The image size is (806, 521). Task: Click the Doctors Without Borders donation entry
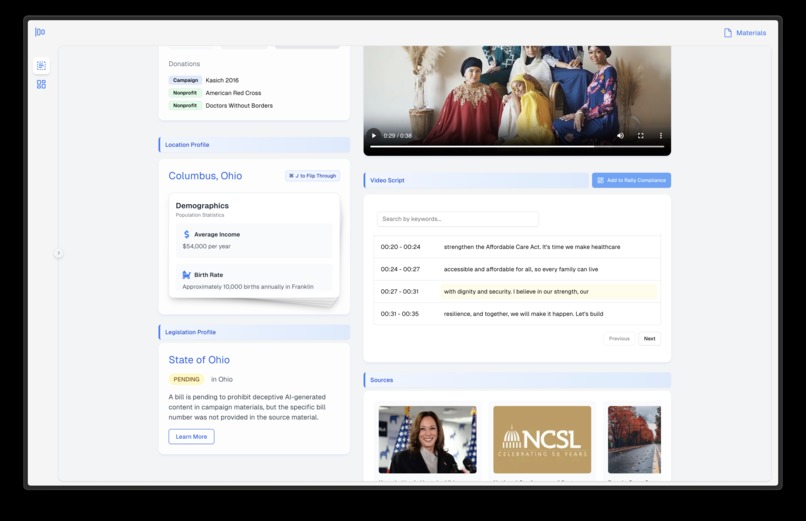(x=239, y=105)
